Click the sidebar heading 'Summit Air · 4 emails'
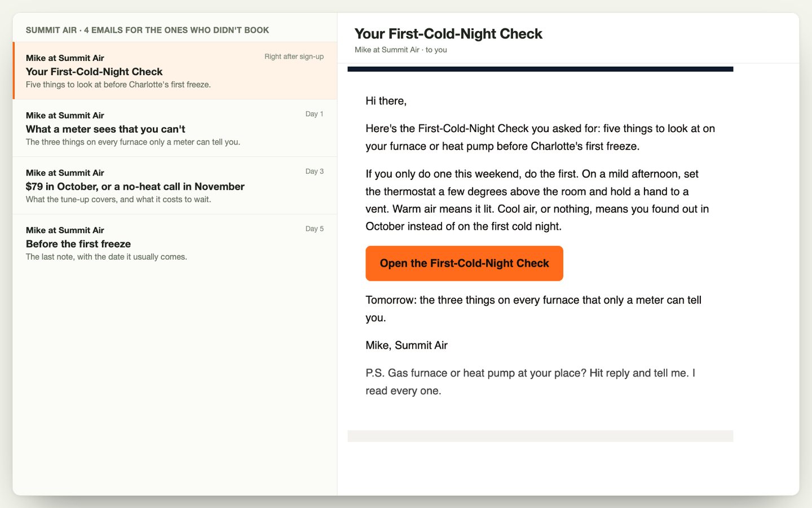This screenshot has height=508, width=812. (x=147, y=30)
